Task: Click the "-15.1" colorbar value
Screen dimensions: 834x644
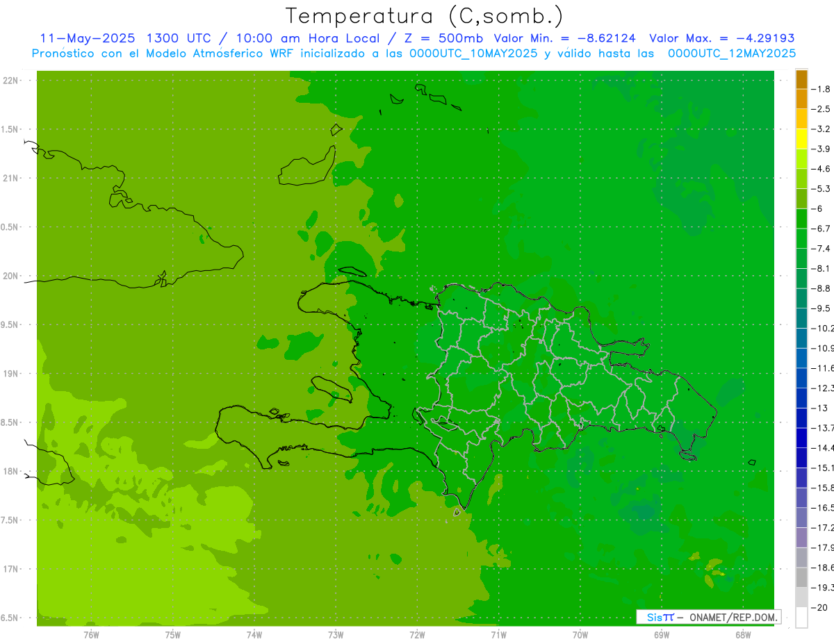Action: click(823, 468)
